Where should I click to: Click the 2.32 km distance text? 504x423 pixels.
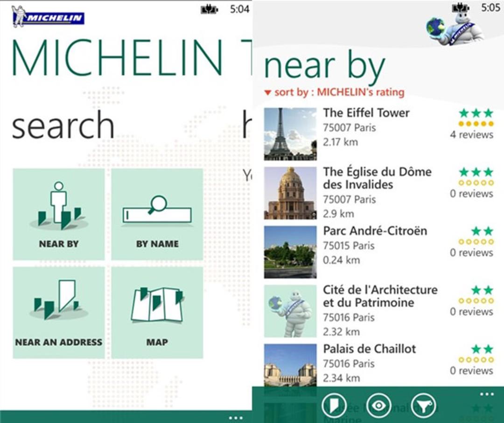pos(341,331)
